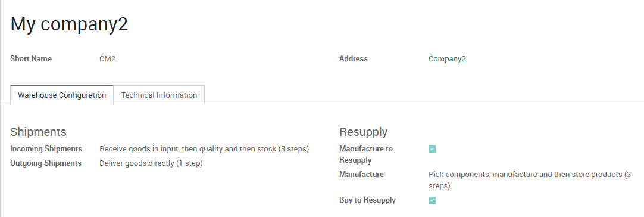The height and width of the screenshot is (217, 644).
Task: Open the Company2 address link
Action: coord(447,59)
